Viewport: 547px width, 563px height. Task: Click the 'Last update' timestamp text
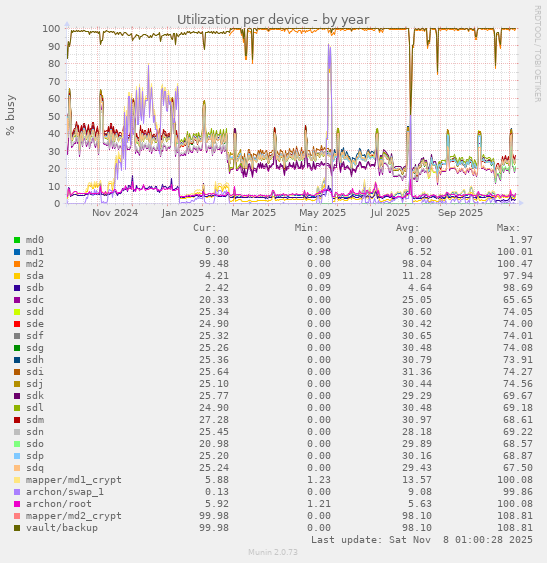[422, 540]
